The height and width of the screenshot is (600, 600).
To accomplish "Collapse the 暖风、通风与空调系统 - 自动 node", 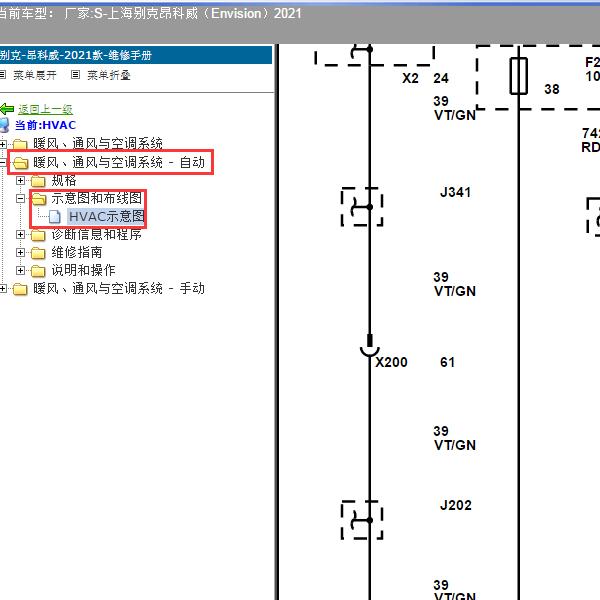I will point(3,162).
